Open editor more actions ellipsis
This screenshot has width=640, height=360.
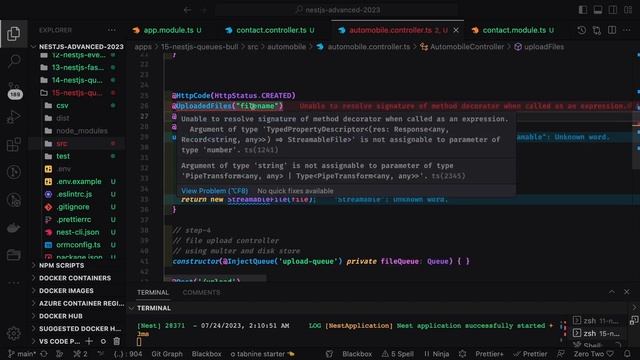click(x=627, y=30)
